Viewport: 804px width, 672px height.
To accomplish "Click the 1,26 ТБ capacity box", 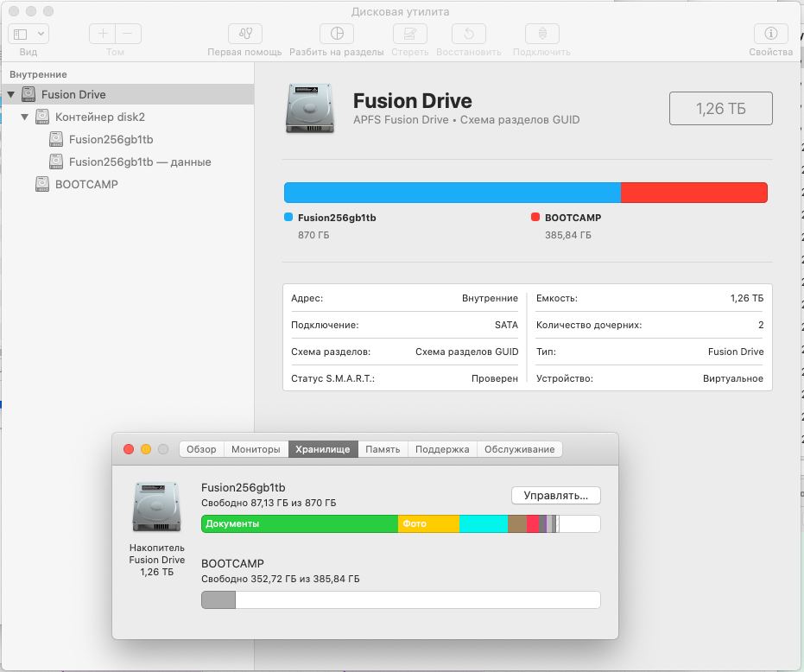I will click(x=720, y=108).
